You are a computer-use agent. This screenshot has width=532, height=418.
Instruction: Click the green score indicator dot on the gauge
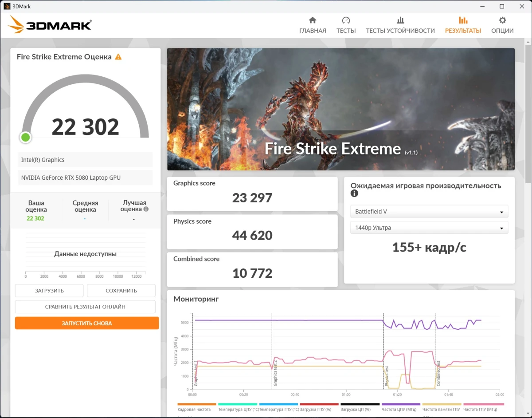click(x=26, y=138)
